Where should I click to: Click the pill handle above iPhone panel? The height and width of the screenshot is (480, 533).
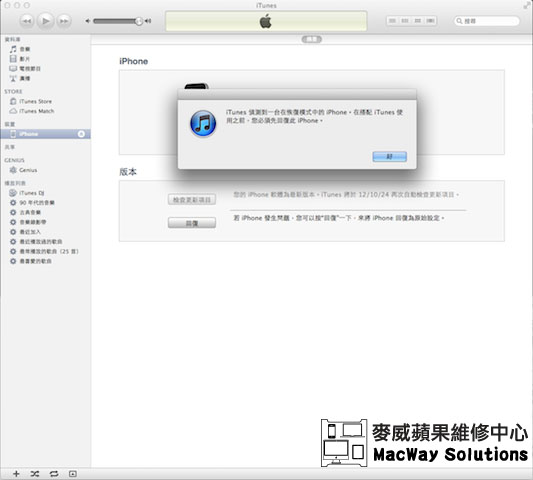pos(311,39)
